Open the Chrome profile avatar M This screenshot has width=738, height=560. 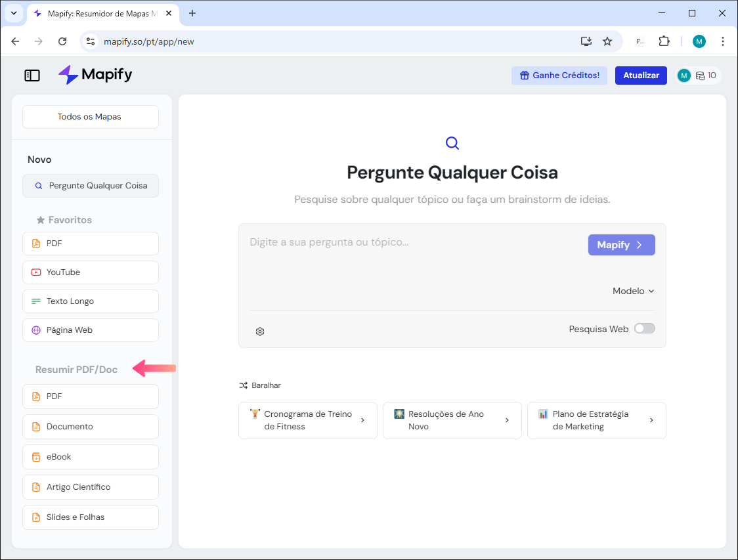tap(699, 41)
